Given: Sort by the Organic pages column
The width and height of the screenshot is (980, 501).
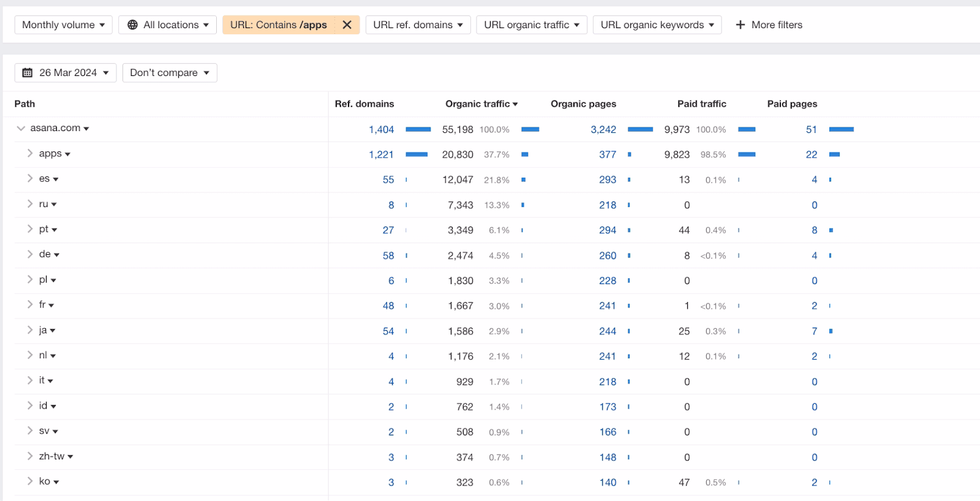Looking at the screenshot, I should click(x=583, y=104).
